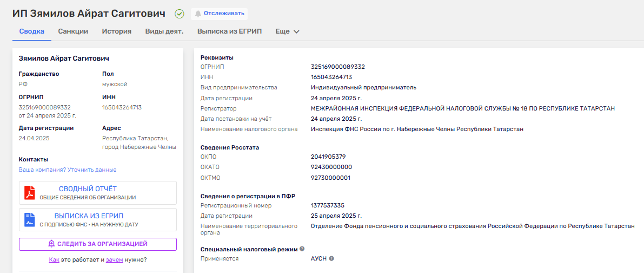
Task: Open the Ваша компания? Уточнить данные link
Action: point(68,170)
